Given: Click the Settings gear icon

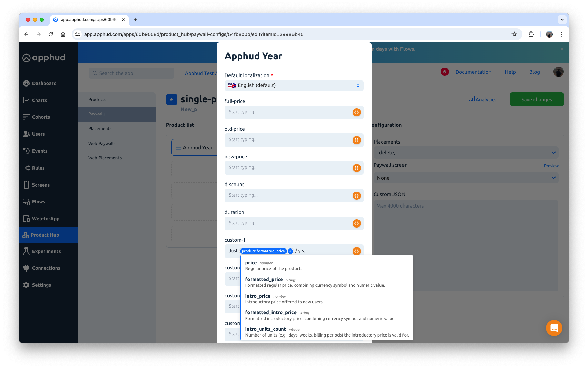Looking at the screenshot, I should pyautogui.click(x=26, y=285).
